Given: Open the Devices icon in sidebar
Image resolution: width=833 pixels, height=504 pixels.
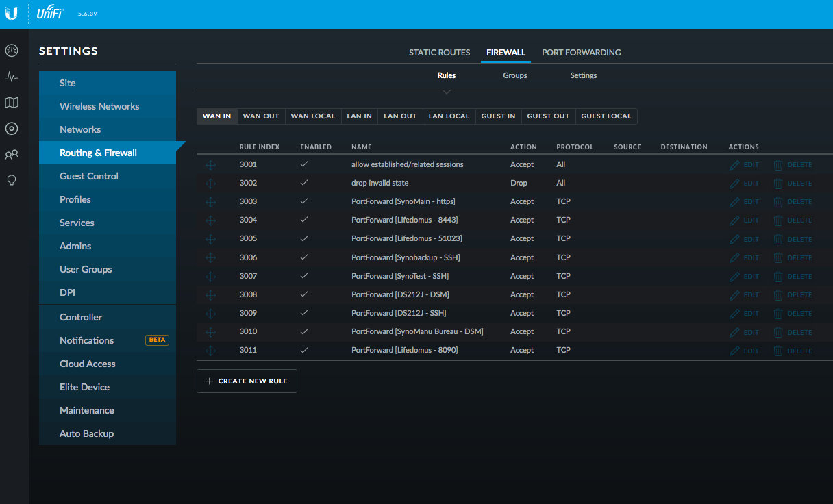Looking at the screenshot, I should point(11,129).
